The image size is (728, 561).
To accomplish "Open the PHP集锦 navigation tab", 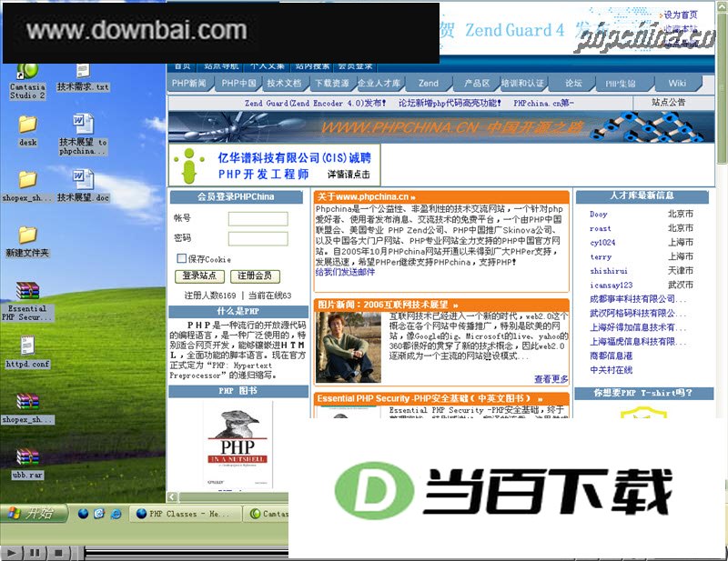I will point(621,84).
